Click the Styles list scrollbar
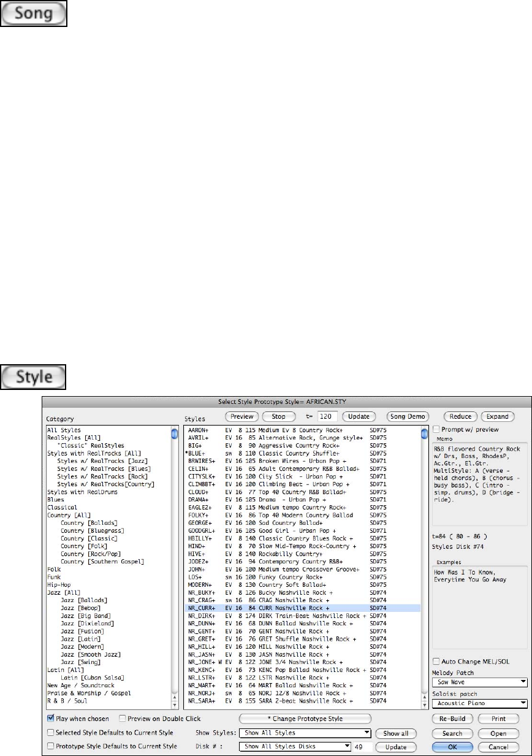 pyautogui.click(x=424, y=564)
